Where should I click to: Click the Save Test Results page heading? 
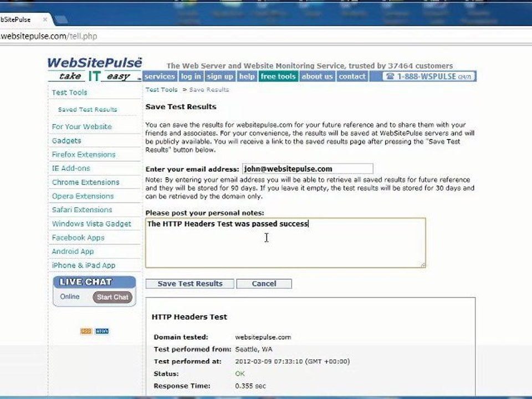[181, 106]
